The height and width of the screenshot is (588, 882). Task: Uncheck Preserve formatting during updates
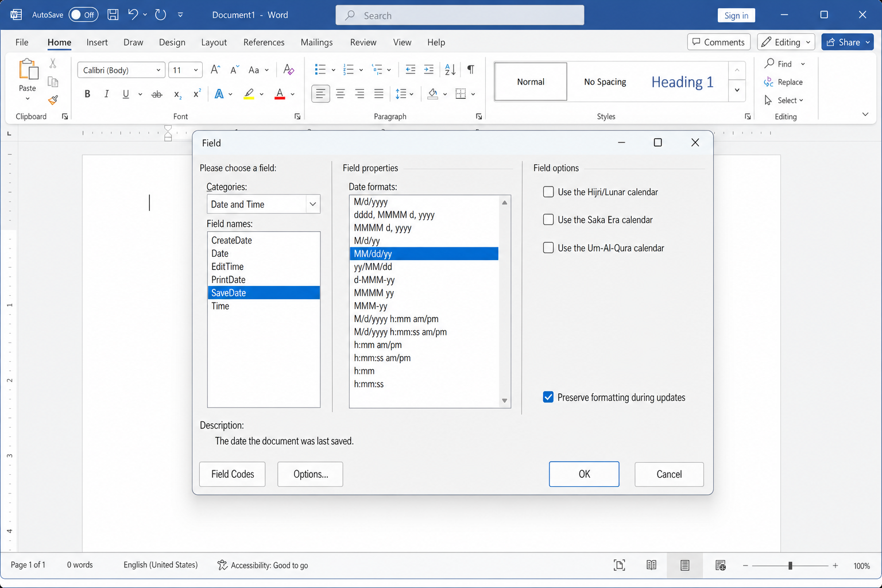pyautogui.click(x=548, y=397)
